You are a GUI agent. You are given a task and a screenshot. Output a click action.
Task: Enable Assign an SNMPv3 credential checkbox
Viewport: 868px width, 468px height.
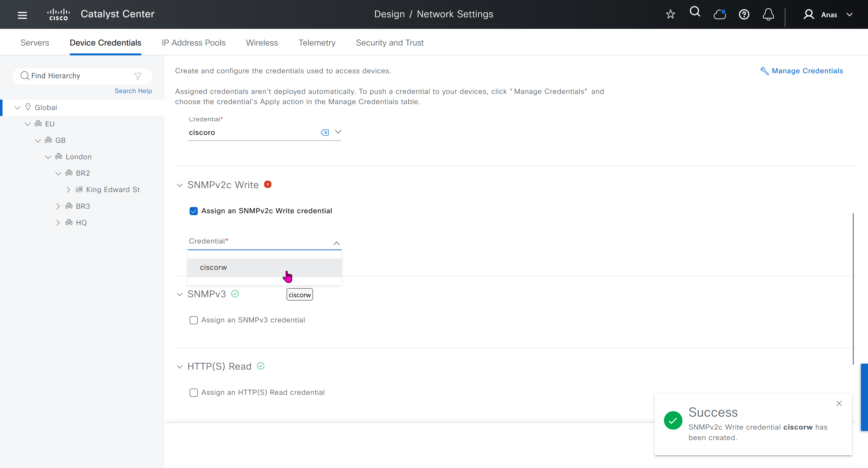(194, 320)
